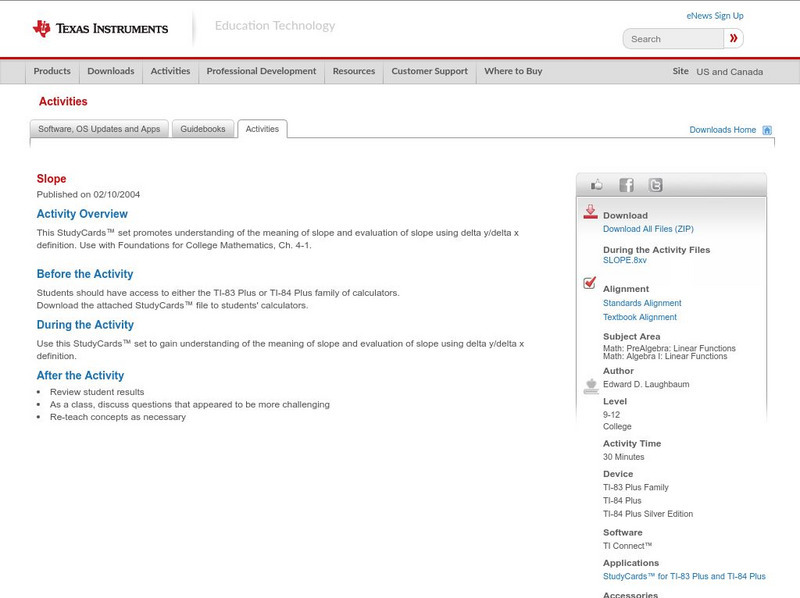Open the Standards Alignment link
This screenshot has width=800, height=598.
642,303
